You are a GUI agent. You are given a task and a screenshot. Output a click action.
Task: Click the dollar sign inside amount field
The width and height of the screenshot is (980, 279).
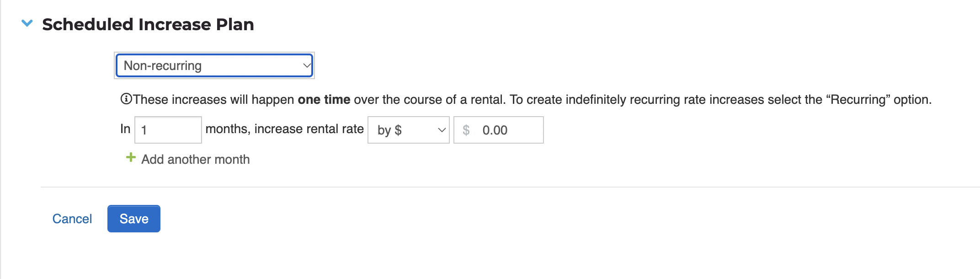point(466,130)
